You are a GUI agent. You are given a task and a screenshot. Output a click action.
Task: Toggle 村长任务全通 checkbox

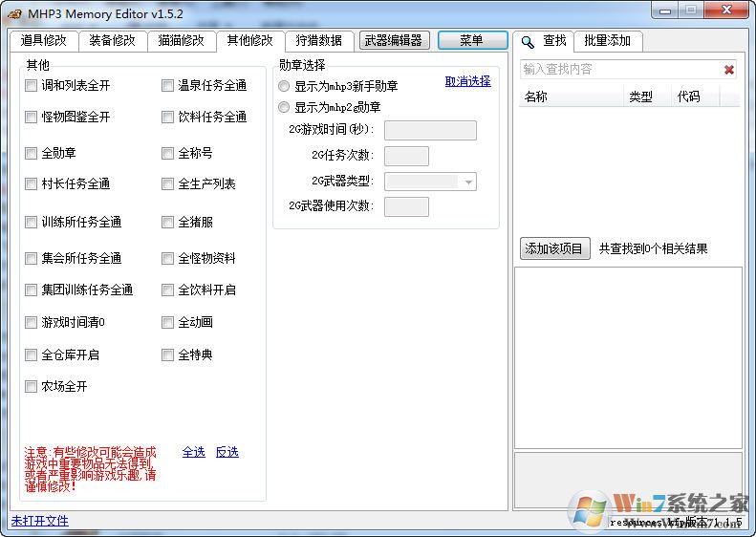tap(31, 183)
